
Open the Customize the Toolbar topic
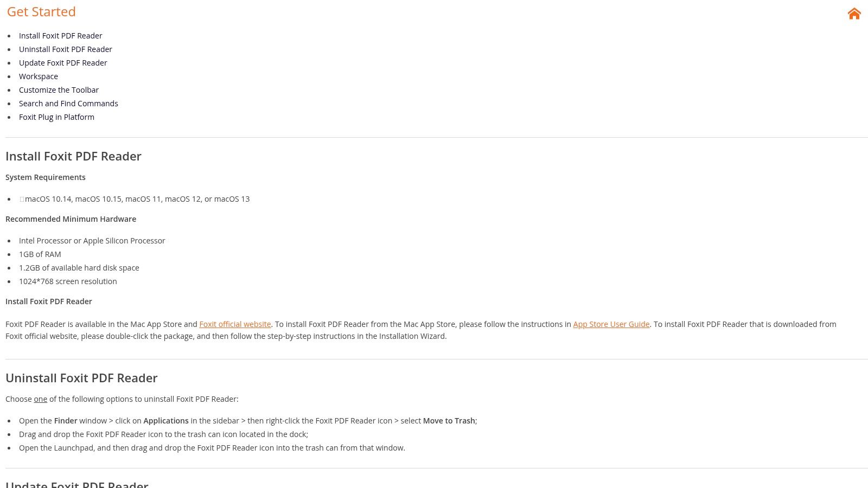click(x=59, y=89)
